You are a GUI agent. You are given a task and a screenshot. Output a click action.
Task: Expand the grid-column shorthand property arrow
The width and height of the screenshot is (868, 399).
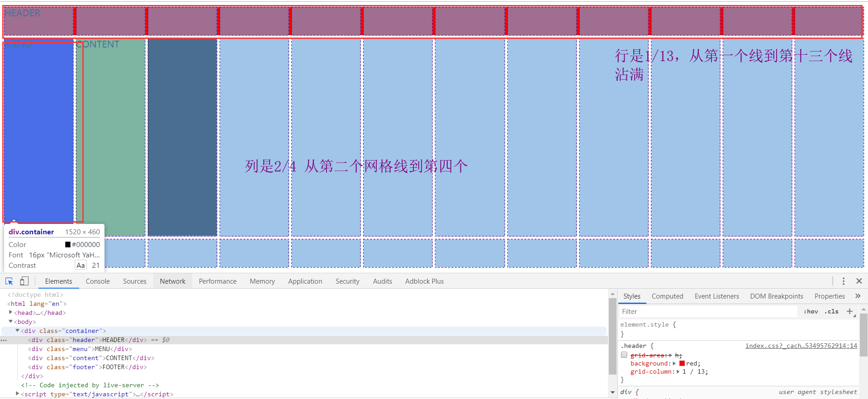[x=678, y=371]
